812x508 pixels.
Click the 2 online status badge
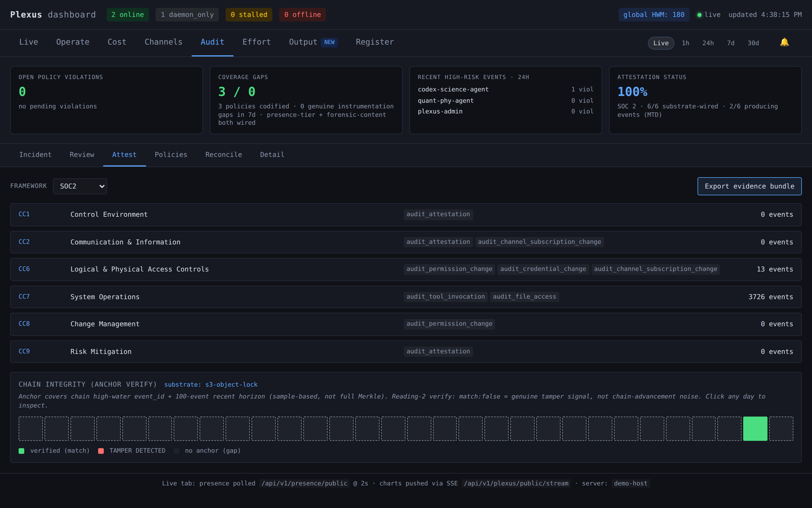coord(127,15)
